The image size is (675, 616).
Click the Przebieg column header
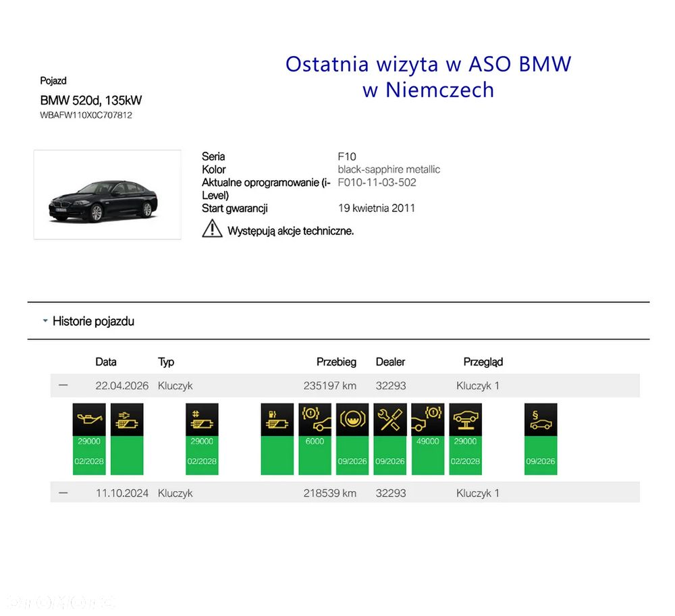click(x=336, y=362)
